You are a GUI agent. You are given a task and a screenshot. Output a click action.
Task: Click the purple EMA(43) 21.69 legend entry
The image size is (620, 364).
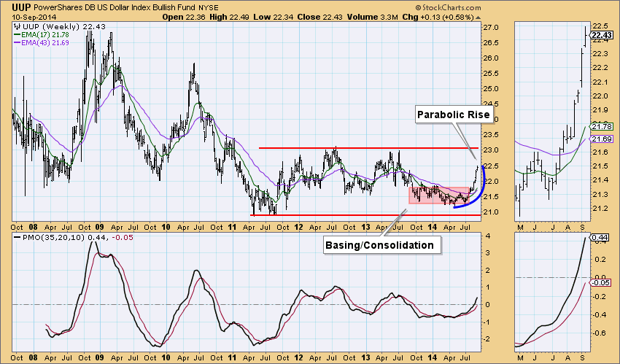pos(41,43)
